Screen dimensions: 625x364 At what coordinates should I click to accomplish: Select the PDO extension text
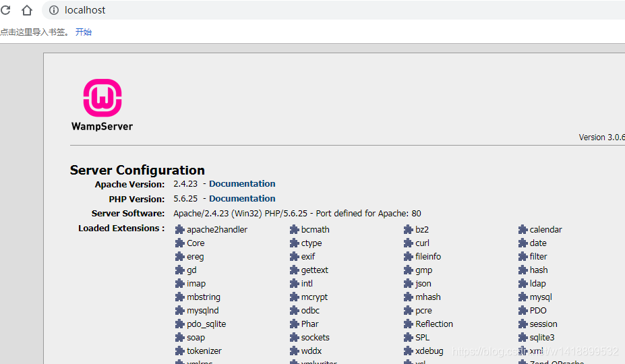(x=538, y=311)
